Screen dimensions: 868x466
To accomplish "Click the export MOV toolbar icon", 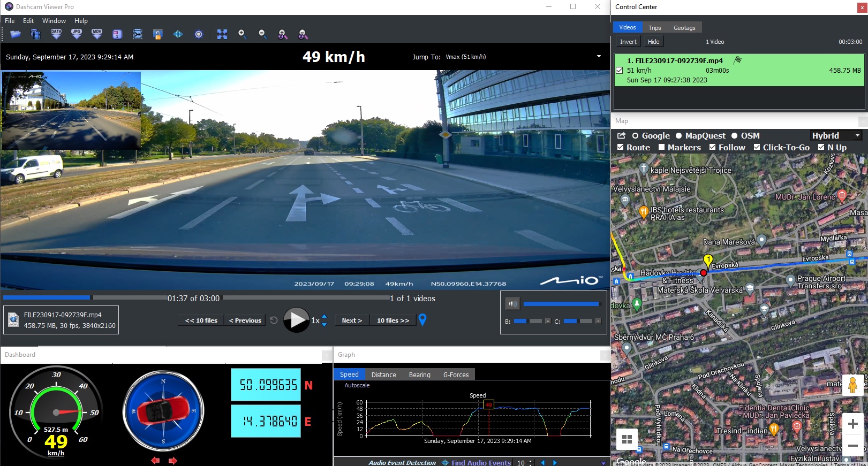I will pyautogui.click(x=97, y=34).
